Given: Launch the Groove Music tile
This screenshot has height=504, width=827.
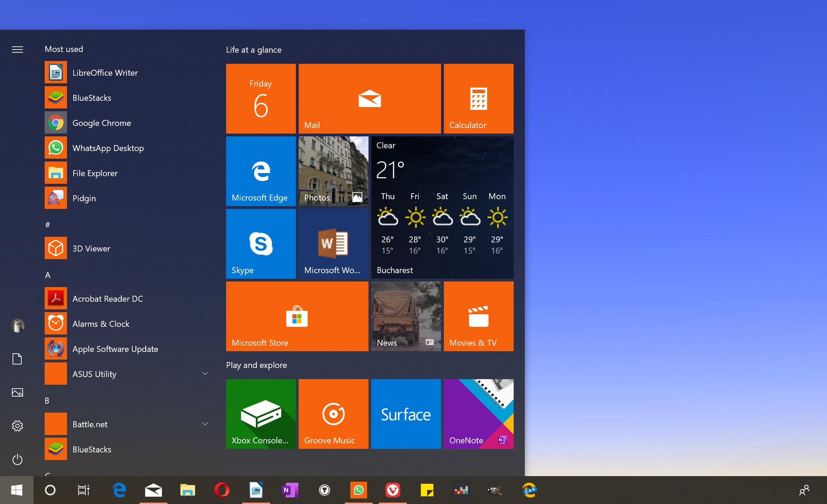Looking at the screenshot, I should pos(334,414).
